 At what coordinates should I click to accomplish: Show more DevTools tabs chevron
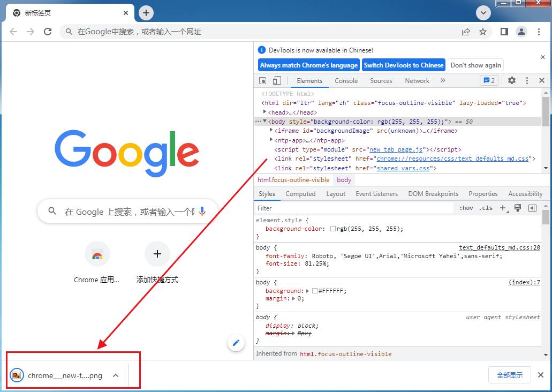(x=443, y=81)
